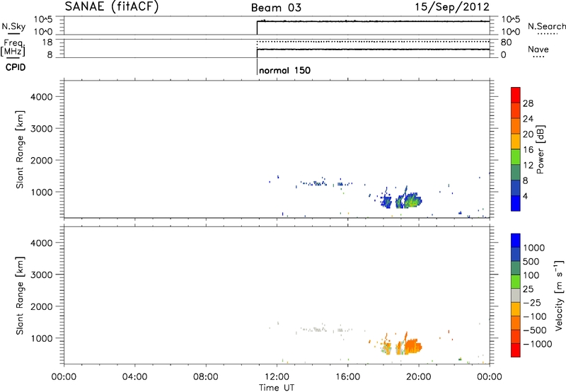Viewport: 566px width, 392px height.
Task: Select the Freq. [MHz] axis label
Action: (13, 47)
